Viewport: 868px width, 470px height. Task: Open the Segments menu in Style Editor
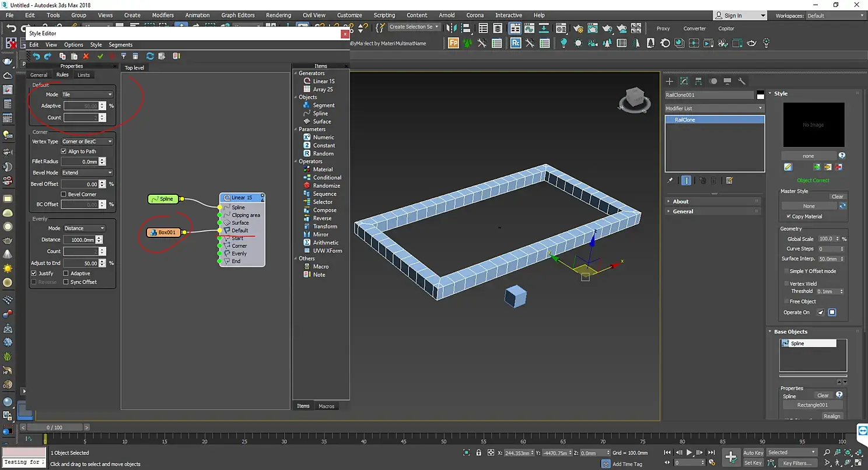(x=120, y=45)
